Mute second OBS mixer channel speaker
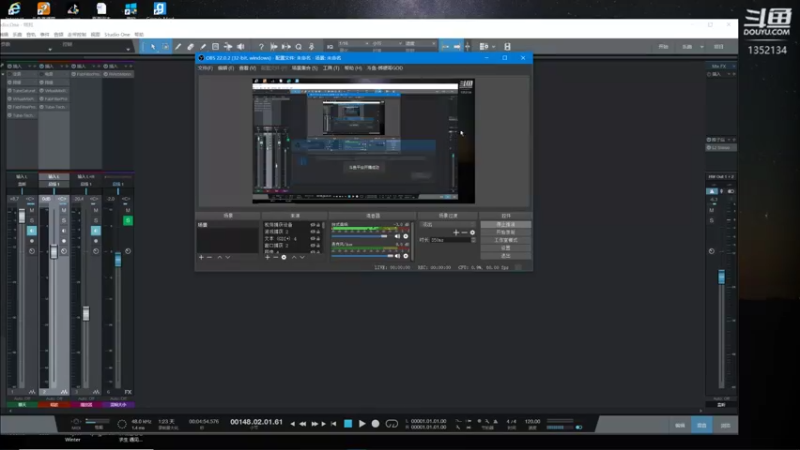800x450 pixels. 397,256
